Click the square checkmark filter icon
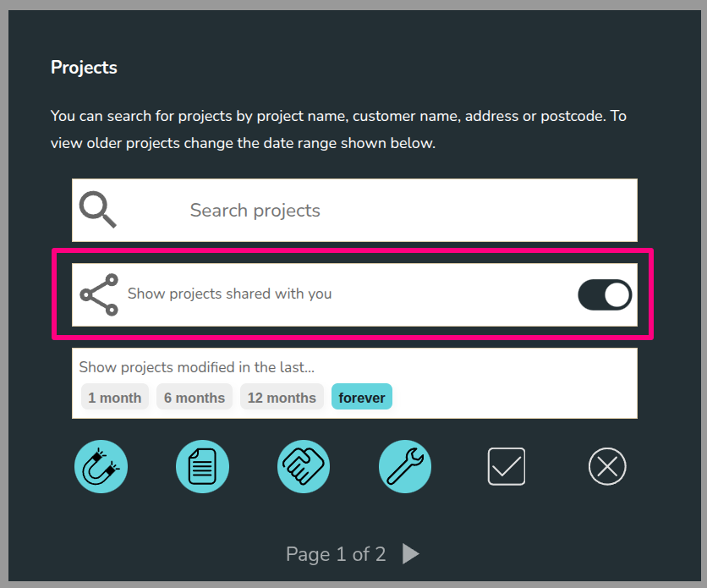 (x=507, y=466)
